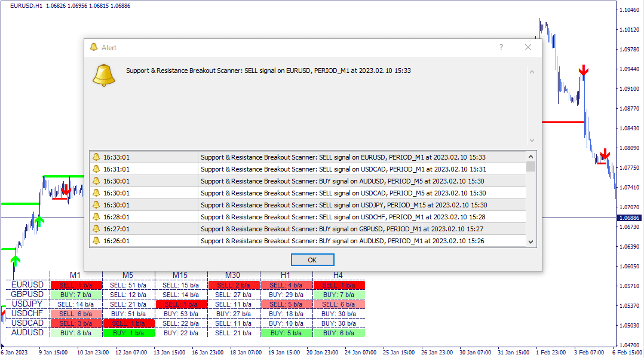Click the AUDUSD M5 green BUY cell in the dashboard
The height and width of the screenshot is (358, 644).
129,333
